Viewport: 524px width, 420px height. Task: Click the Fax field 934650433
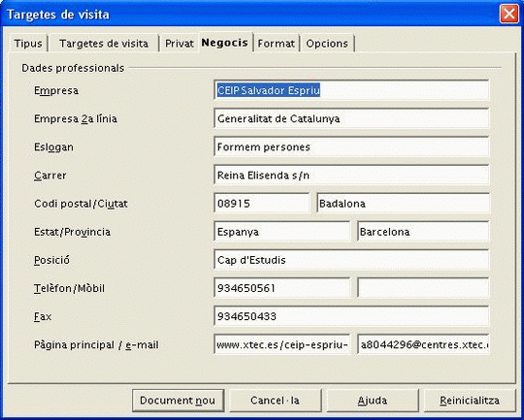click(351, 316)
